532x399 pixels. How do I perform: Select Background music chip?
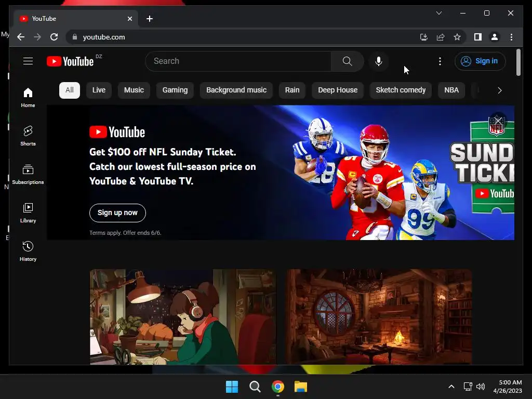click(236, 90)
